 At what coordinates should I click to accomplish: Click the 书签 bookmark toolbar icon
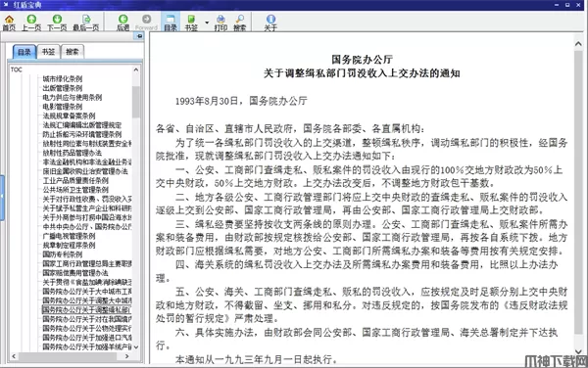(x=191, y=23)
